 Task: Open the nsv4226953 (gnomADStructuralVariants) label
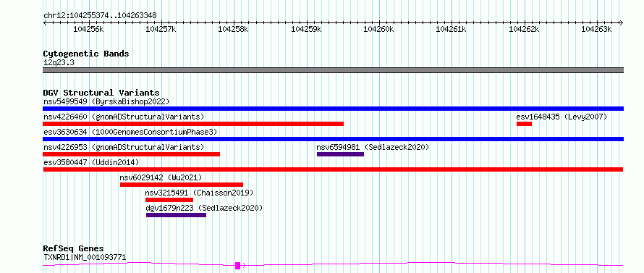[124, 147]
